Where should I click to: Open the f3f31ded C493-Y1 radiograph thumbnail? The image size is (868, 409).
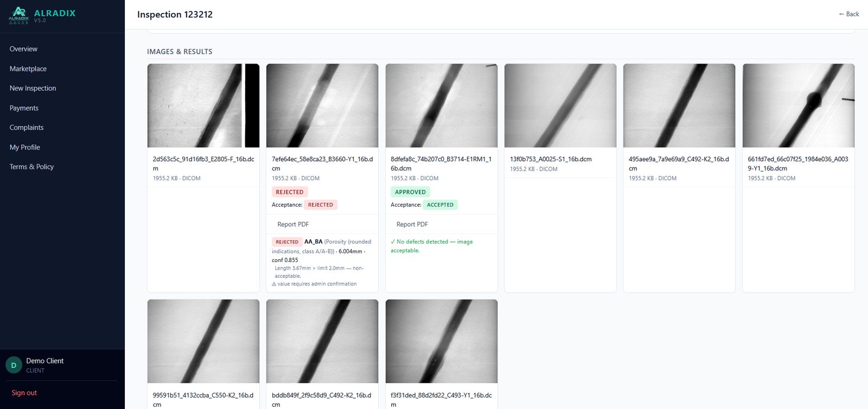[442, 342]
